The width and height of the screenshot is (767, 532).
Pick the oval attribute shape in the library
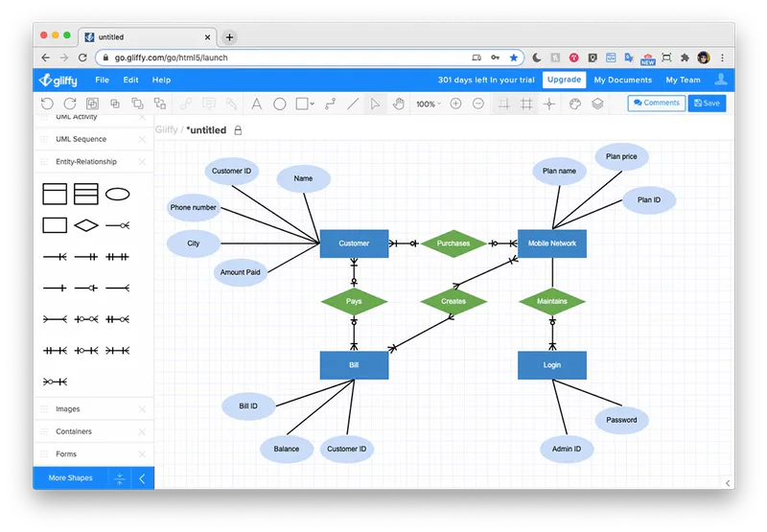point(117,195)
